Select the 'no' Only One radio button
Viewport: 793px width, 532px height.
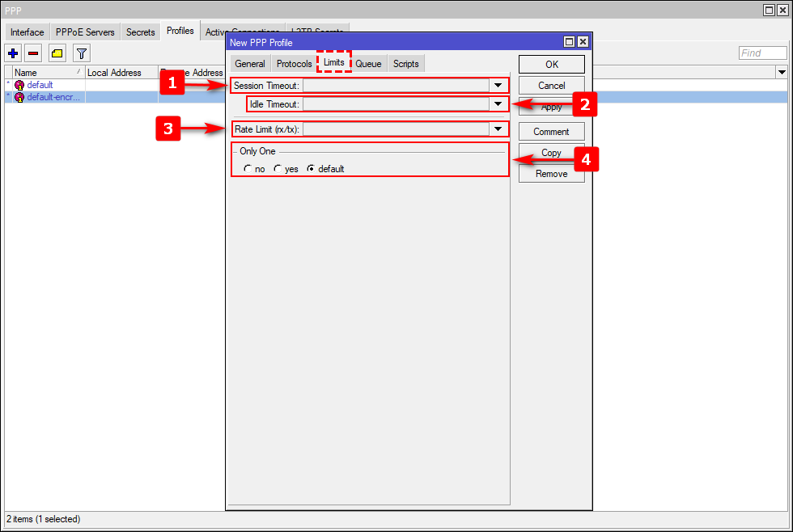click(248, 169)
